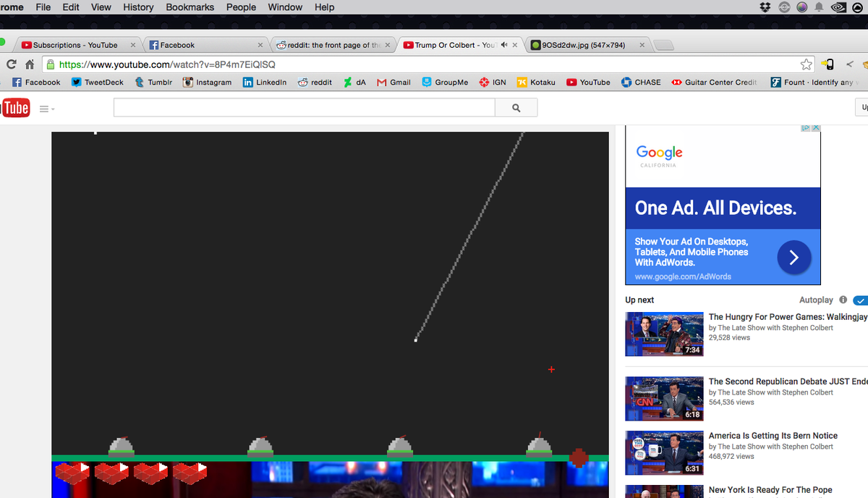Open the AdChoices icon on the ad
Image resolution: width=868 pixels, height=498 pixels.
click(x=805, y=127)
